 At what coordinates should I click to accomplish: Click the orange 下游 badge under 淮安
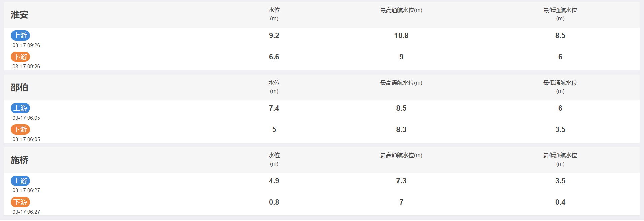coord(20,57)
